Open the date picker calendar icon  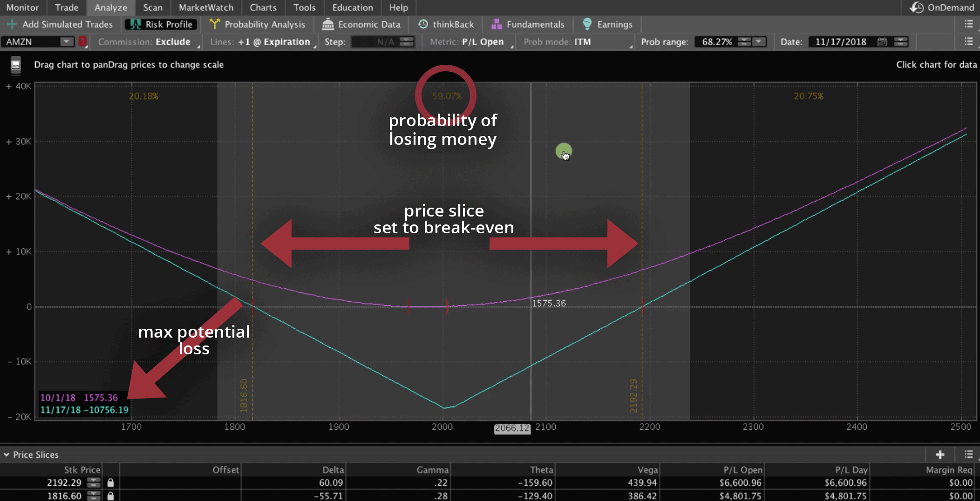pos(882,41)
